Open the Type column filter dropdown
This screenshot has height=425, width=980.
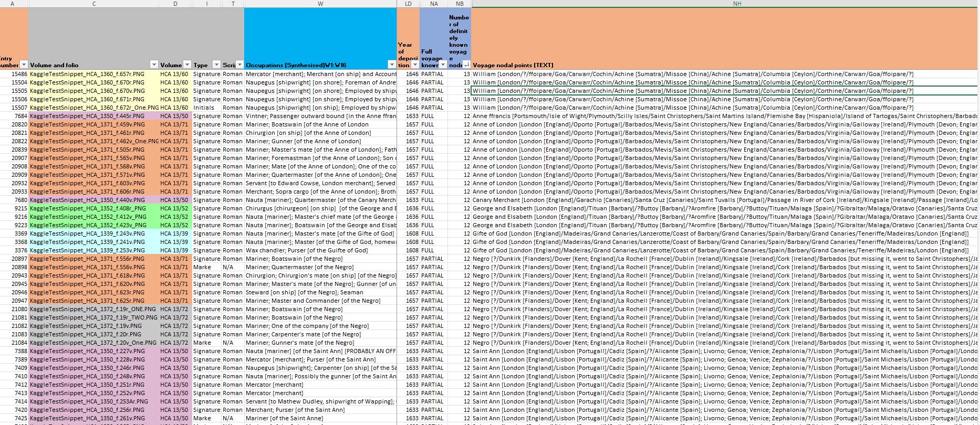[216, 65]
